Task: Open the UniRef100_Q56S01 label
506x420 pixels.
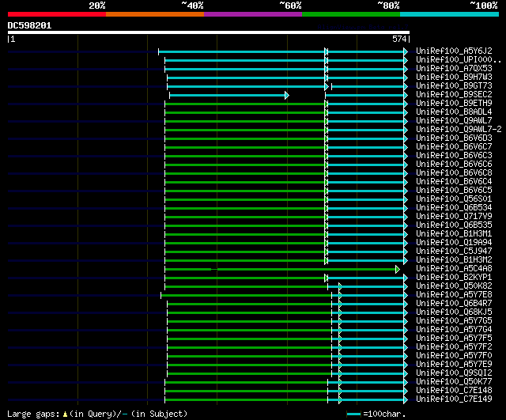Action: (x=454, y=199)
